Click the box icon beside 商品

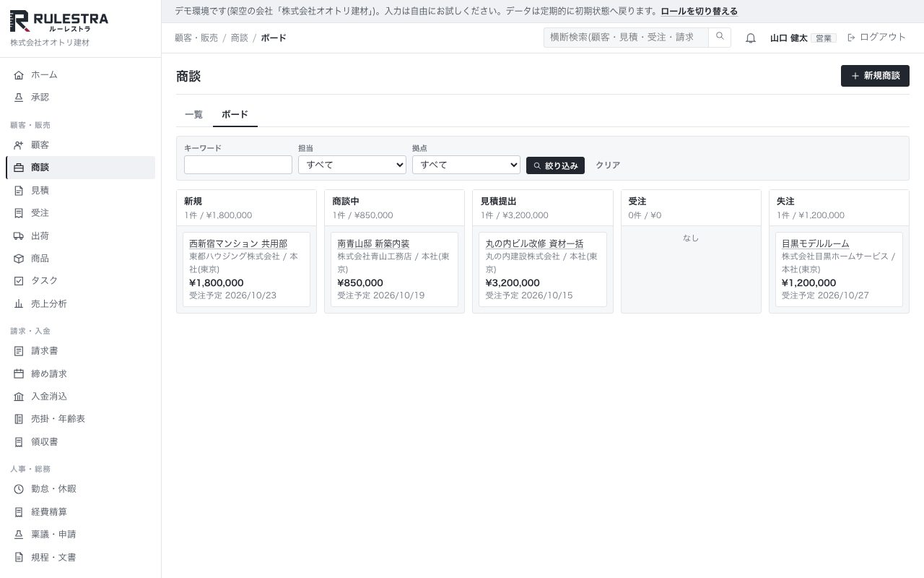(19, 259)
